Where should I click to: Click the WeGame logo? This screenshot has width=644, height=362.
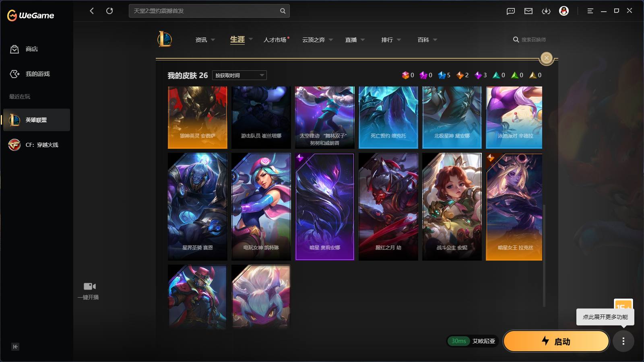(31, 15)
